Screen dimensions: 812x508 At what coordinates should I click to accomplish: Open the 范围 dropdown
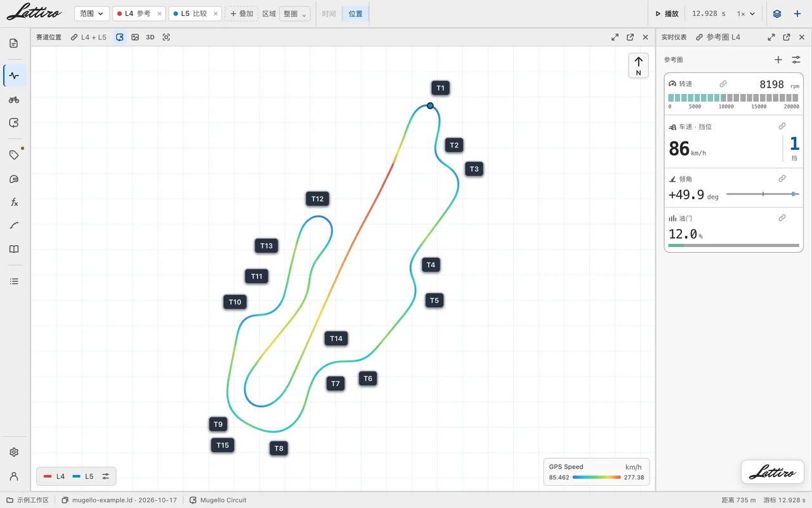click(91, 13)
